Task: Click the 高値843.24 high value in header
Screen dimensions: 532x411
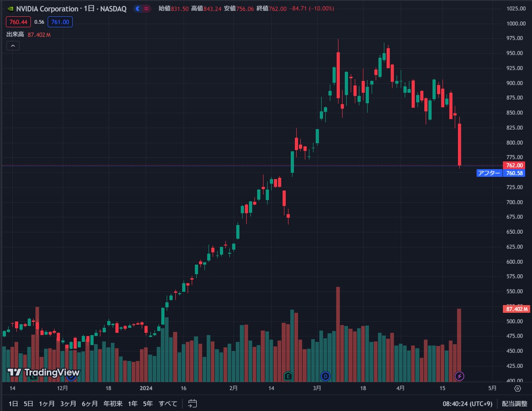Action: tap(206, 9)
